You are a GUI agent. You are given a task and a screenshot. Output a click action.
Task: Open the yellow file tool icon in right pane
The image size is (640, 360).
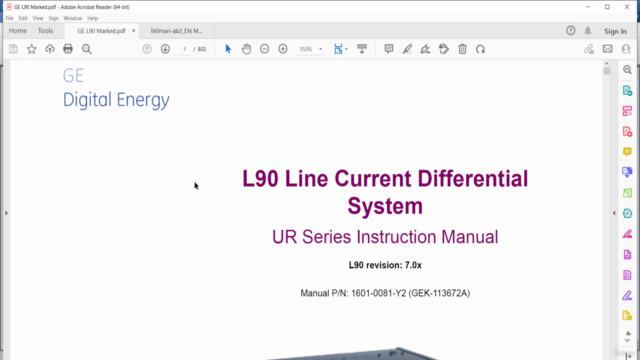point(627,316)
